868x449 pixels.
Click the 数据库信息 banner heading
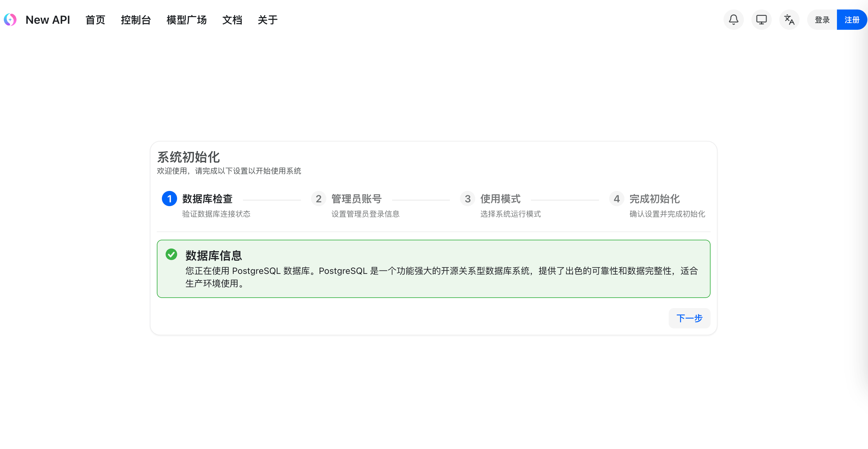[x=214, y=255]
